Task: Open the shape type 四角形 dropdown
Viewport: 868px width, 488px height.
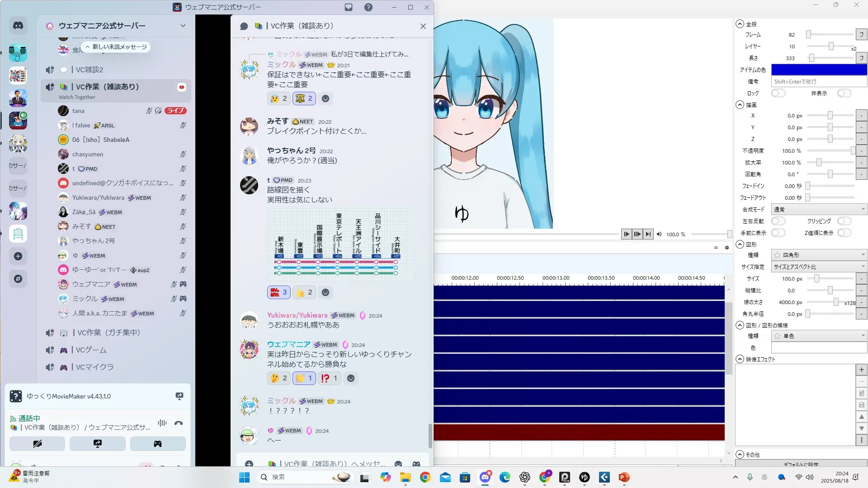Action: tap(819, 255)
